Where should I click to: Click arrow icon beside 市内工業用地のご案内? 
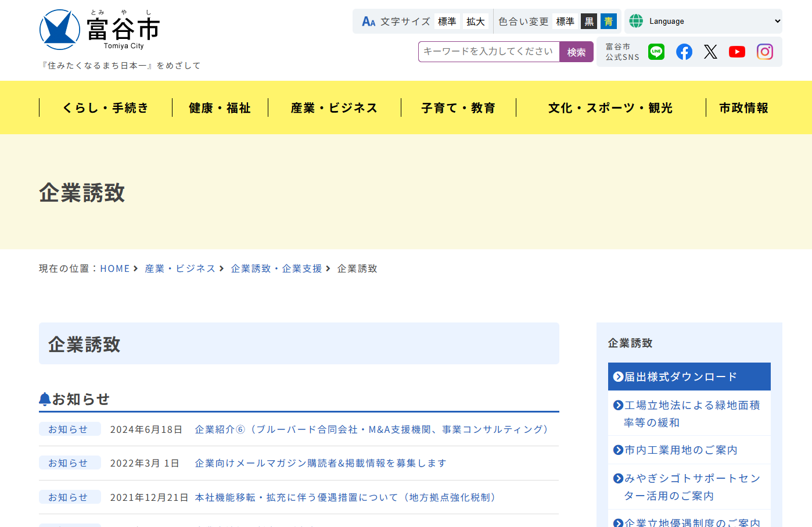618,450
